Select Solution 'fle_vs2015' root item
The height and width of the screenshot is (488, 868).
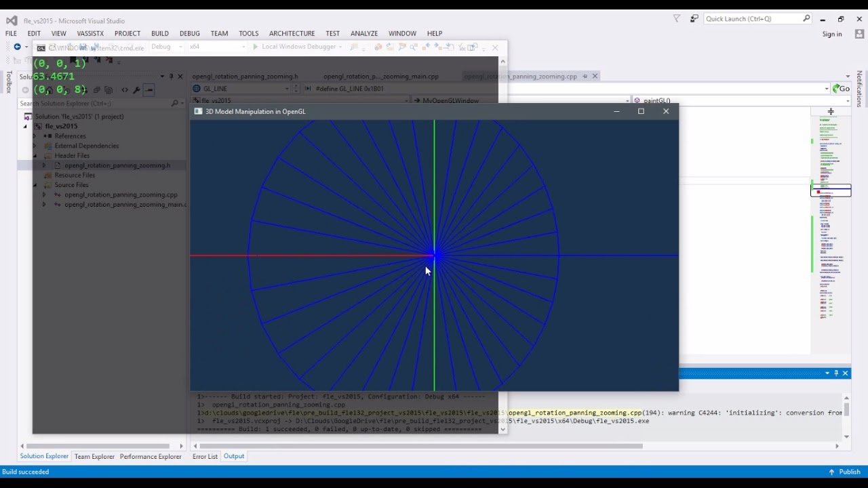79,117
